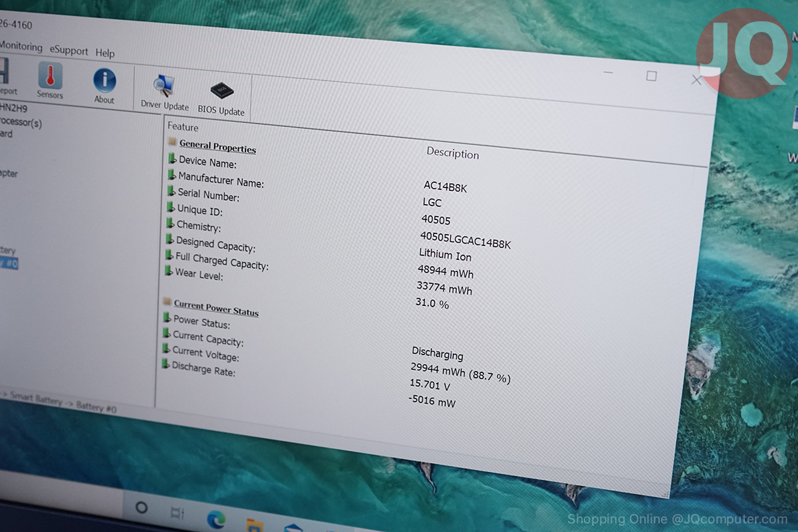
Task: Select the Unique ID row label
Action: tap(199, 210)
